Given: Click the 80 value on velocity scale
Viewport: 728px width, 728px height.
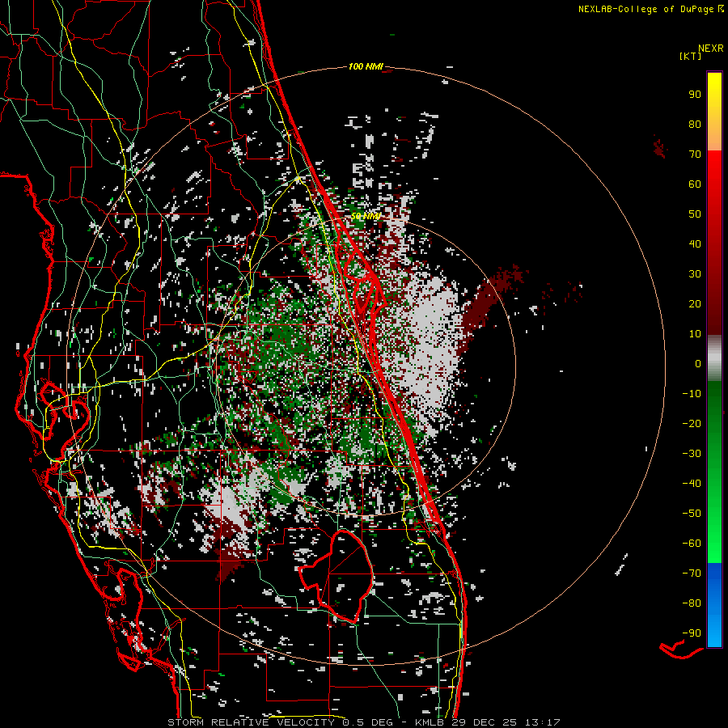Looking at the screenshot, I should pyautogui.click(x=695, y=124).
